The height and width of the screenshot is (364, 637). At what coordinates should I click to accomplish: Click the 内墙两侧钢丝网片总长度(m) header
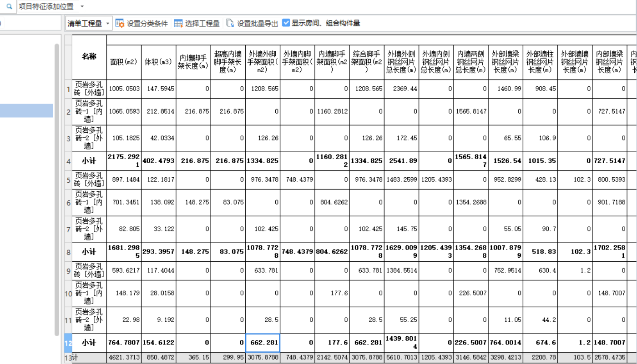click(470, 62)
